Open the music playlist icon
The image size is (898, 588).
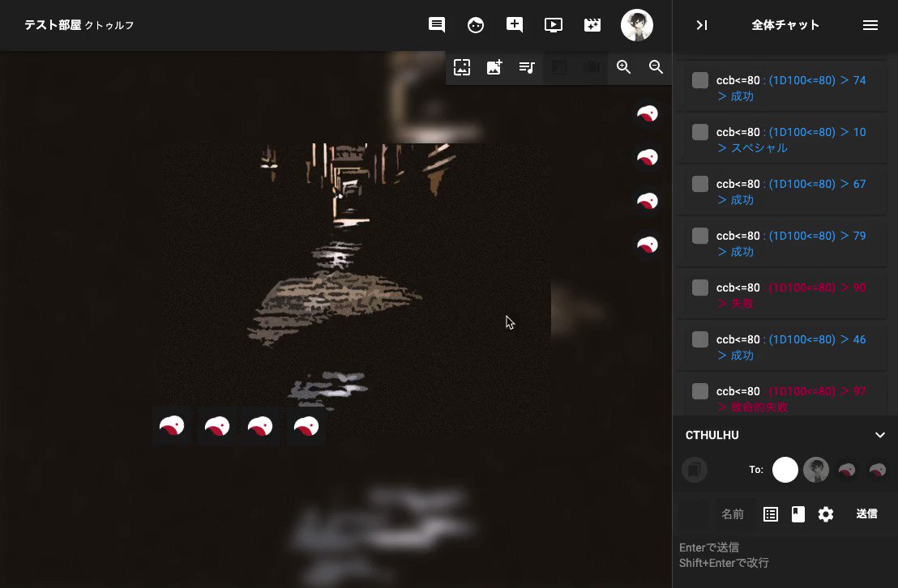click(526, 67)
